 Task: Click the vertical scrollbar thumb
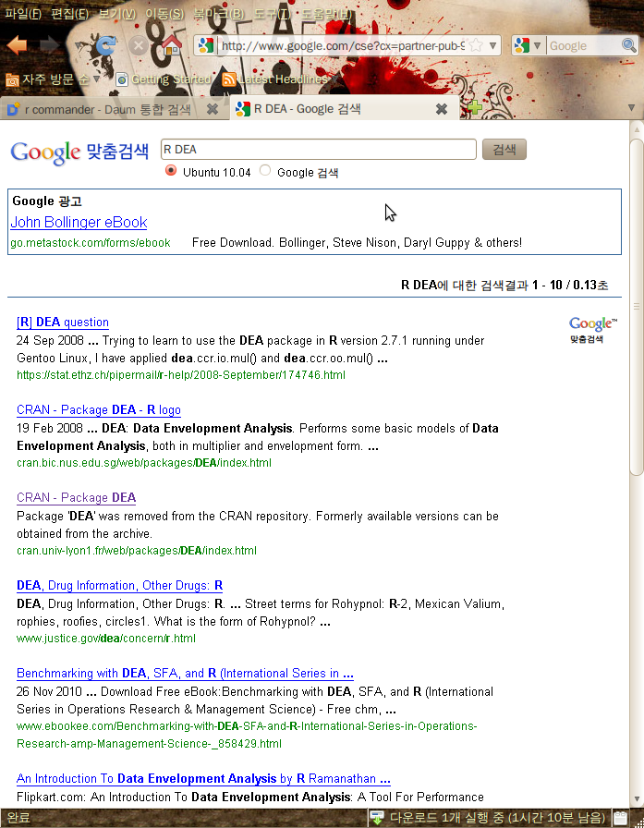click(637, 306)
